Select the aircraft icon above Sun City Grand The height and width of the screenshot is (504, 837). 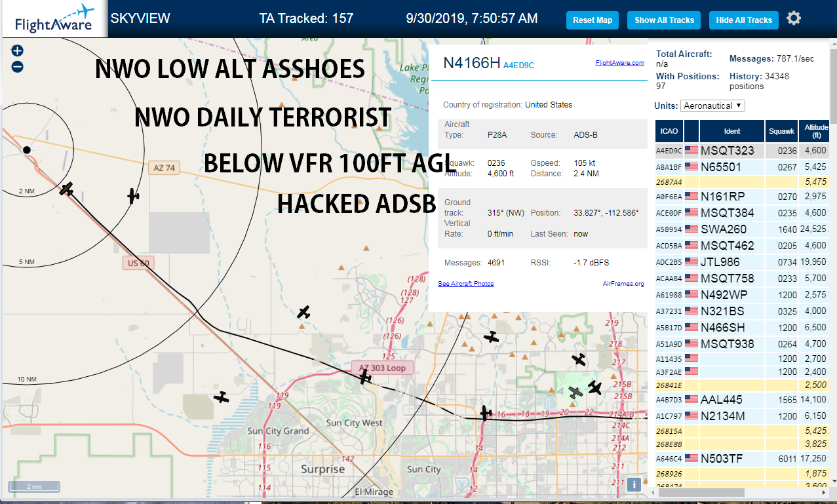click(x=222, y=397)
